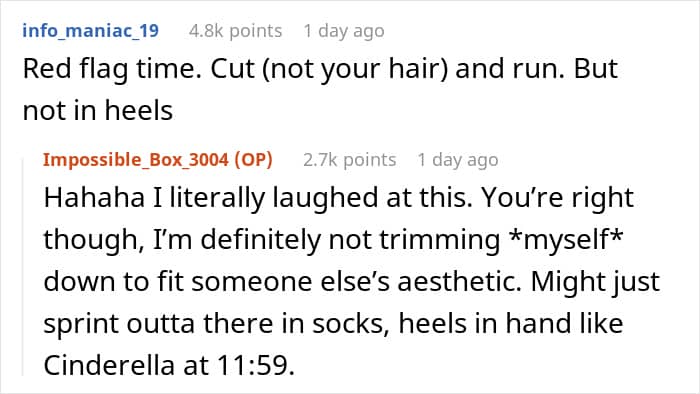Click "though, I'm definitely not trimming" text

[x=271, y=240]
